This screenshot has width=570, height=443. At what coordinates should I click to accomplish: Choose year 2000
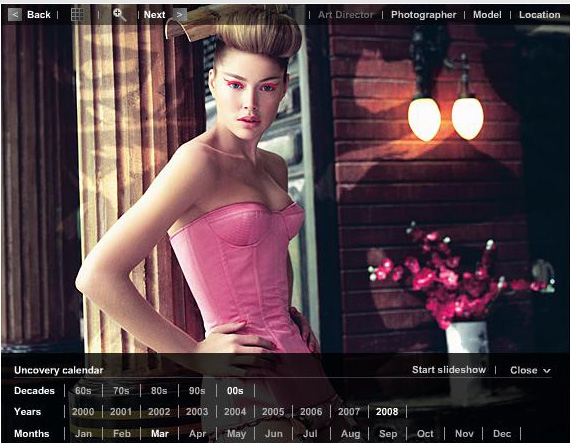83,412
